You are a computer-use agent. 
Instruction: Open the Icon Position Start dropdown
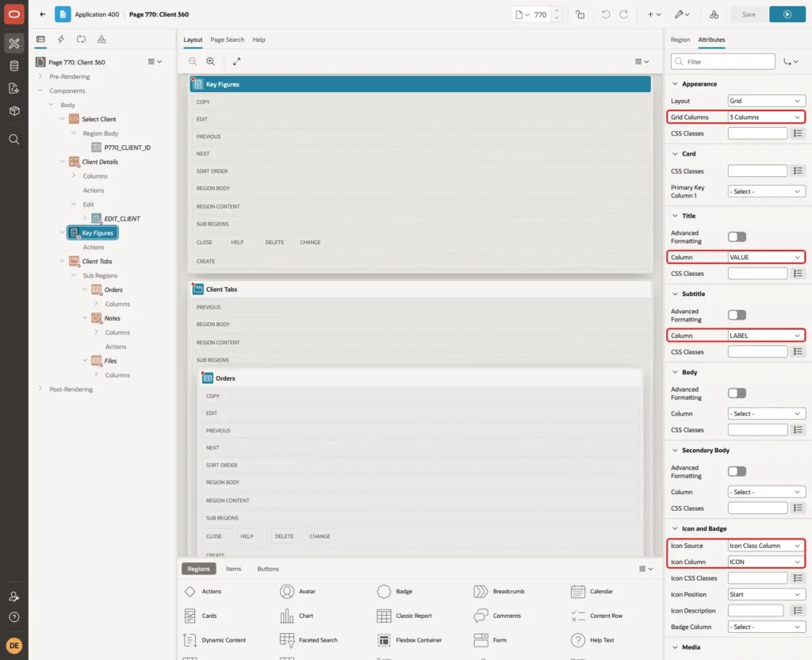tap(766, 594)
